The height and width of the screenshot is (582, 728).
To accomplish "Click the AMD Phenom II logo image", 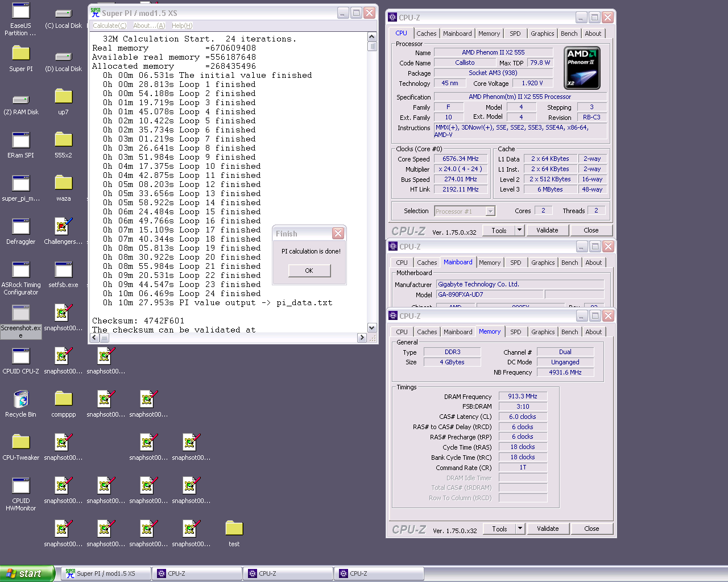I will tap(582, 68).
